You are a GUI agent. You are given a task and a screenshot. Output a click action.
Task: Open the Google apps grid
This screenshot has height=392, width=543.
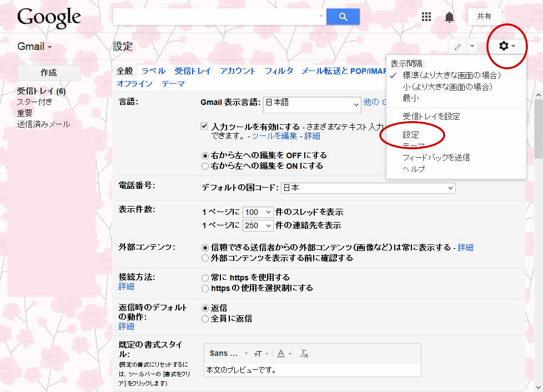tap(426, 16)
